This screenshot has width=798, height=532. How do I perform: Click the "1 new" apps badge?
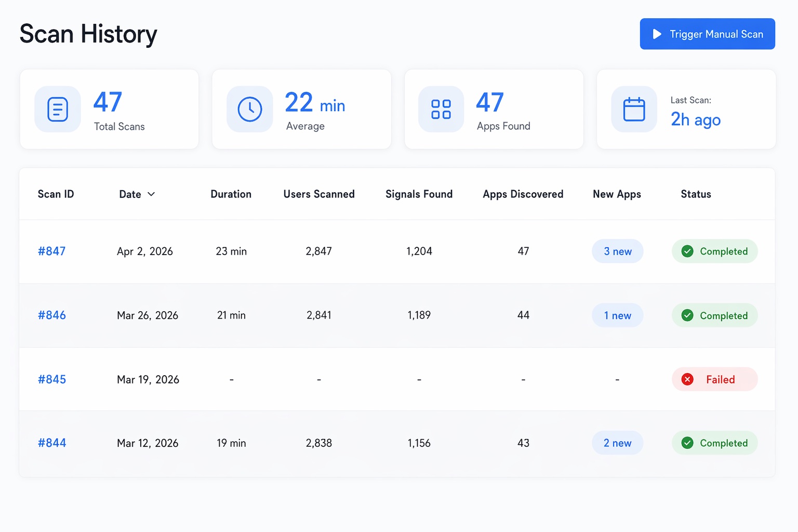tap(617, 315)
